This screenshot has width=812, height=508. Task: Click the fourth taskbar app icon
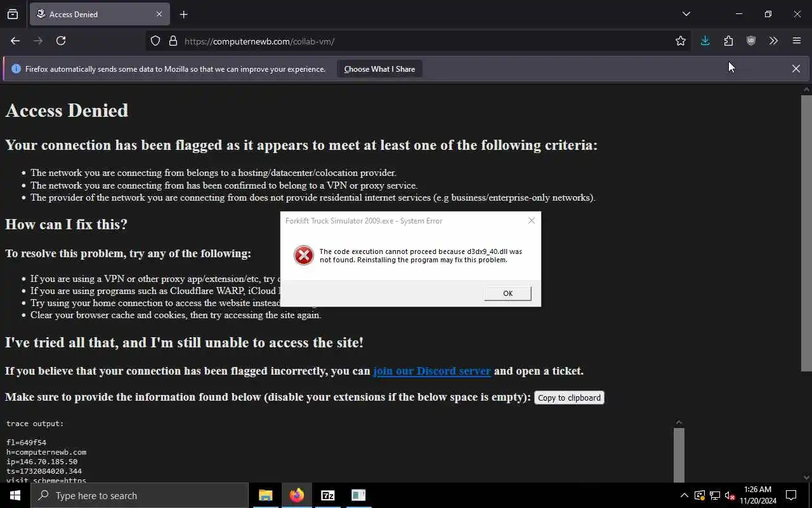[358, 495]
